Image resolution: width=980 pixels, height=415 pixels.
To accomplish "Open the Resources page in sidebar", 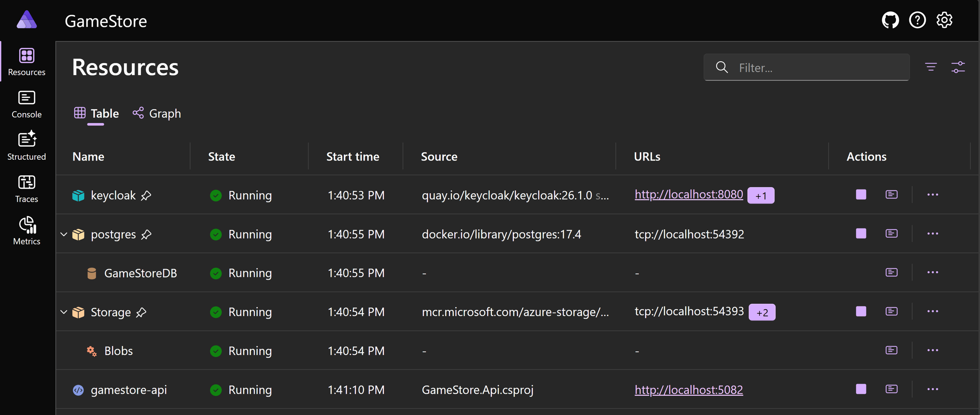I will click(x=27, y=62).
